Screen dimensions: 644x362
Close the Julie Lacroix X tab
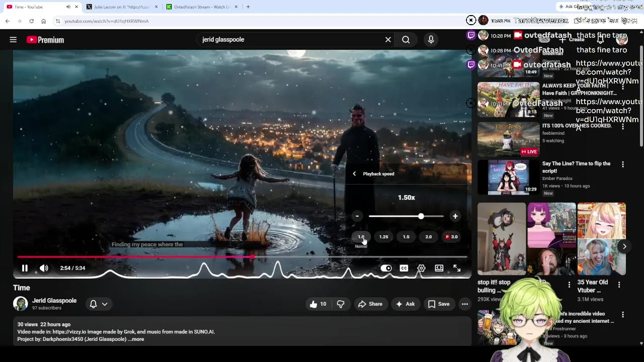[156, 7]
